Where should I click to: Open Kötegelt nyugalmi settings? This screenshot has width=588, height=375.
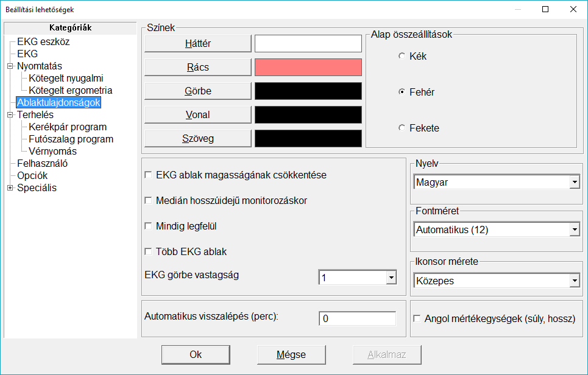click(x=66, y=79)
